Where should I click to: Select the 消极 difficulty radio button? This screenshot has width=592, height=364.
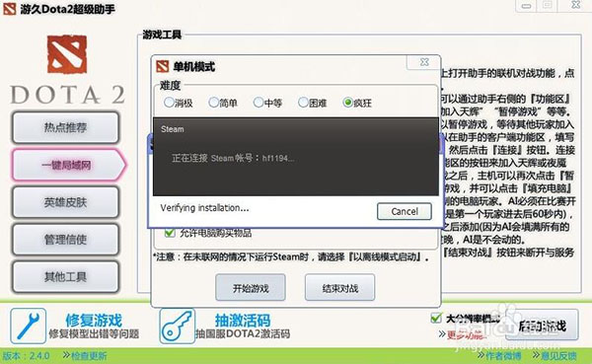(169, 103)
